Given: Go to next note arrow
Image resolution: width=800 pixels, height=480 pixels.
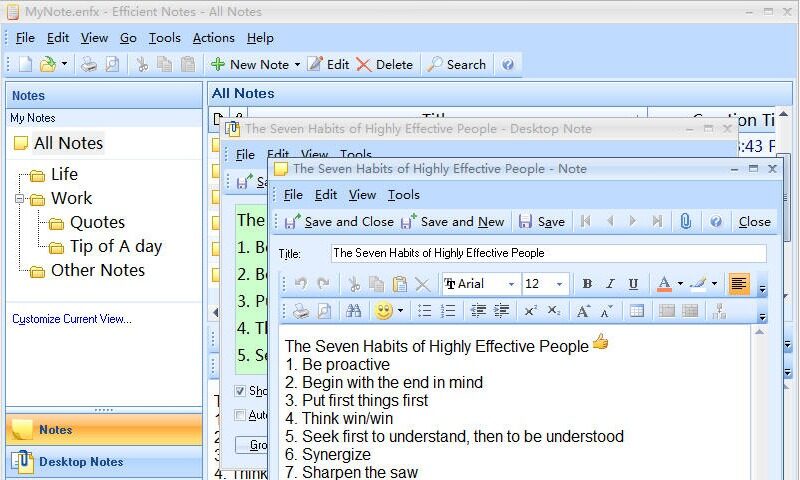Looking at the screenshot, I should click(633, 221).
